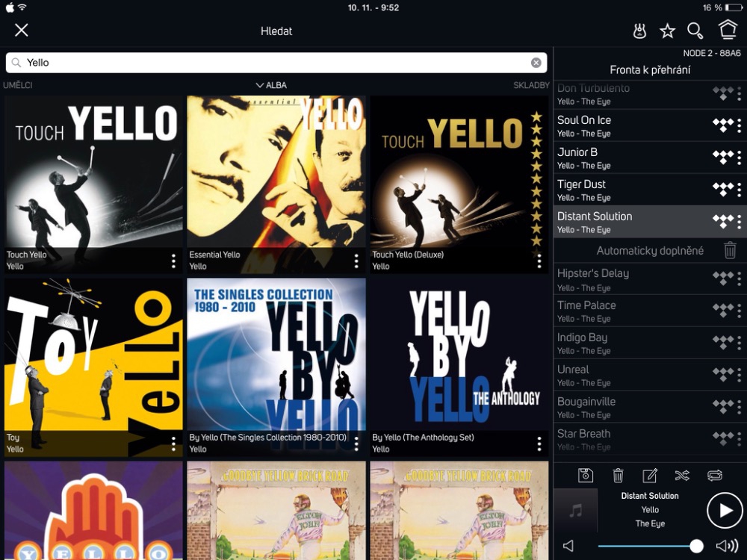Select Junior B in the queue

[x=650, y=158]
